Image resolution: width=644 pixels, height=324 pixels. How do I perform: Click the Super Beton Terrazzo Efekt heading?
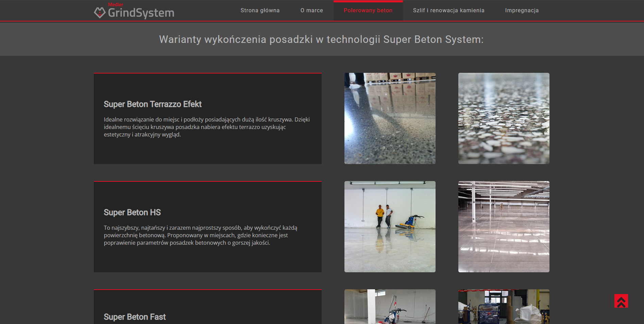[x=153, y=104]
